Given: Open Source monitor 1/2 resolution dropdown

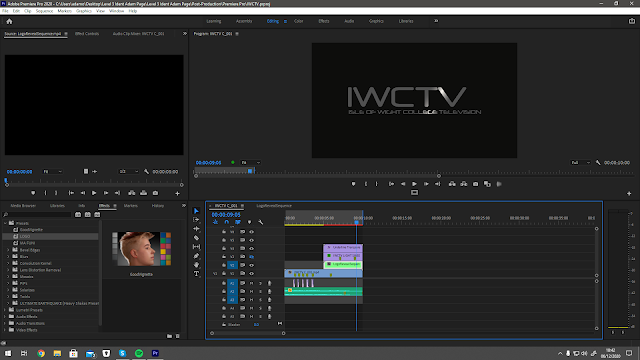Looking at the screenshot, I should pos(129,172).
